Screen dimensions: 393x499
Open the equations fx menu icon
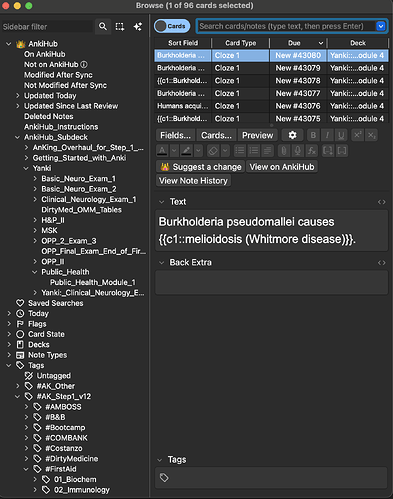coord(312,151)
